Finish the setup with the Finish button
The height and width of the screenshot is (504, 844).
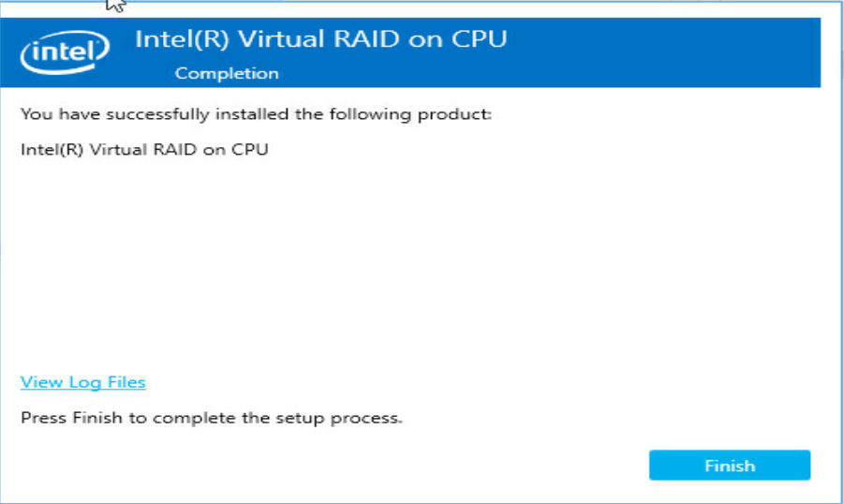coord(730,466)
